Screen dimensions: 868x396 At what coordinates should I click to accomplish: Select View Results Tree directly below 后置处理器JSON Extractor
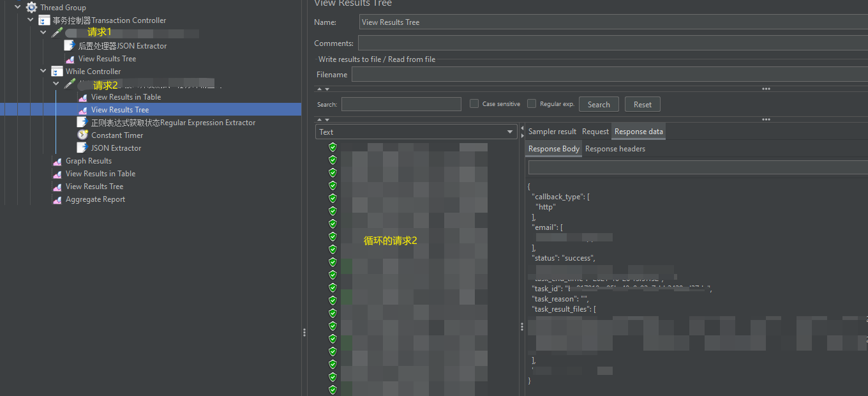click(x=107, y=59)
